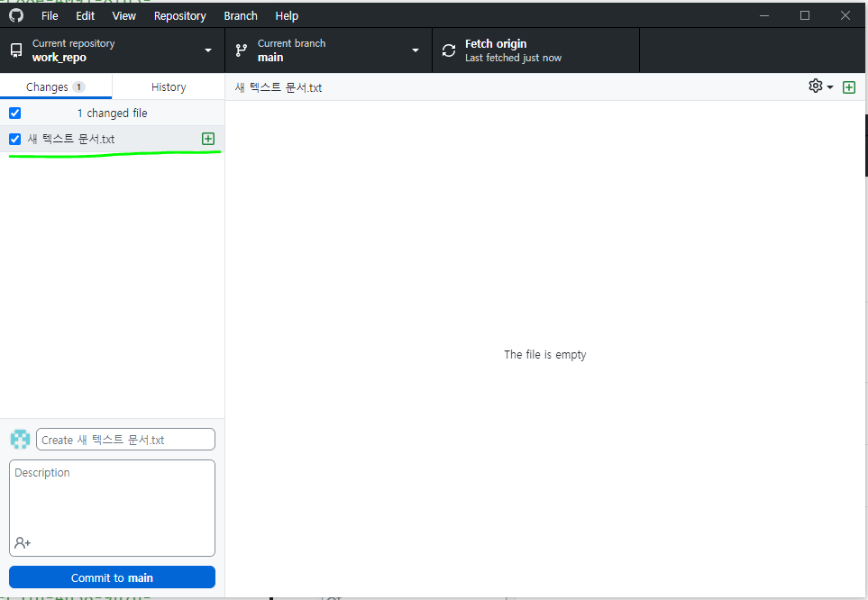Minimize the GitHub Desktop window
The image size is (868, 600).
coord(764,15)
